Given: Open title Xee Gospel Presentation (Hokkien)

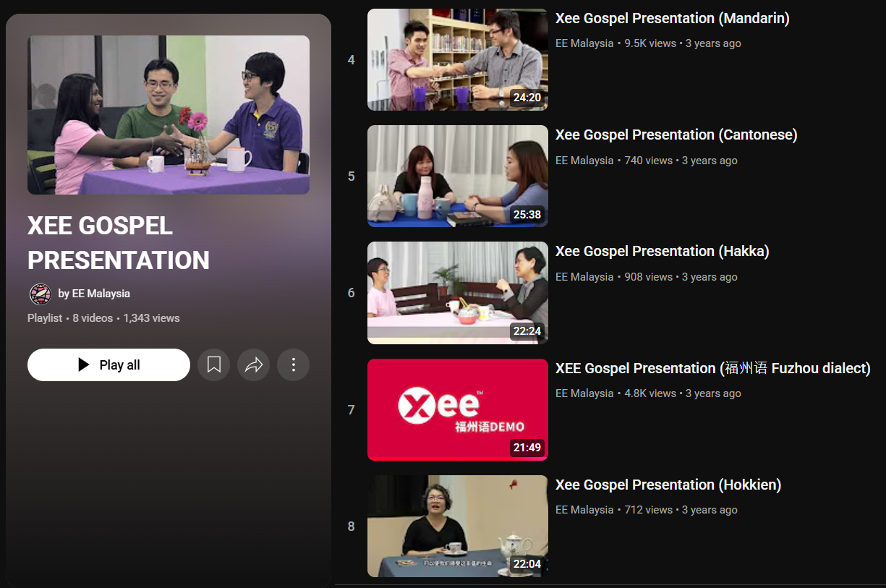Looking at the screenshot, I should pyautogui.click(x=668, y=485).
